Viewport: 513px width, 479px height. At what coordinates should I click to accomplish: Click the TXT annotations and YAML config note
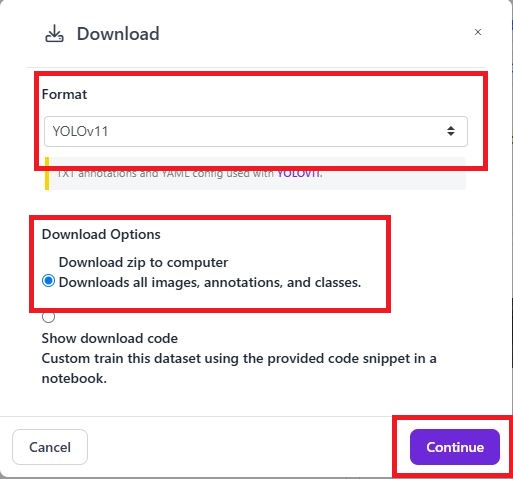189,174
